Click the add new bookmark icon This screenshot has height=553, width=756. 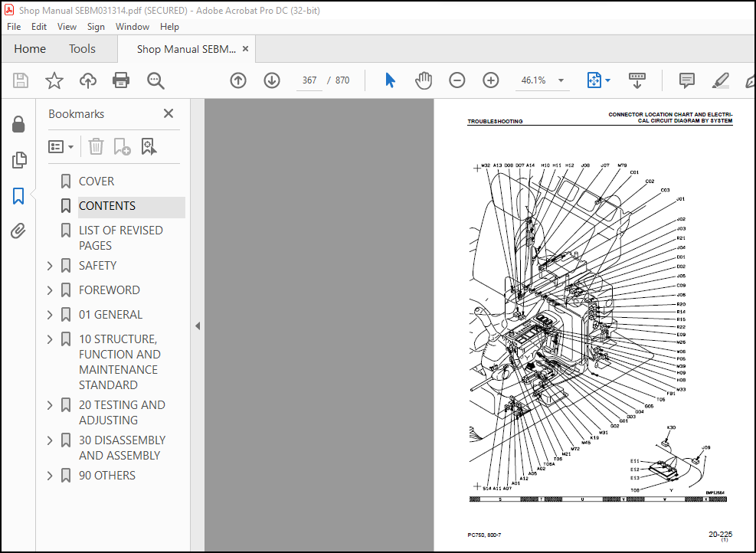(122, 146)
